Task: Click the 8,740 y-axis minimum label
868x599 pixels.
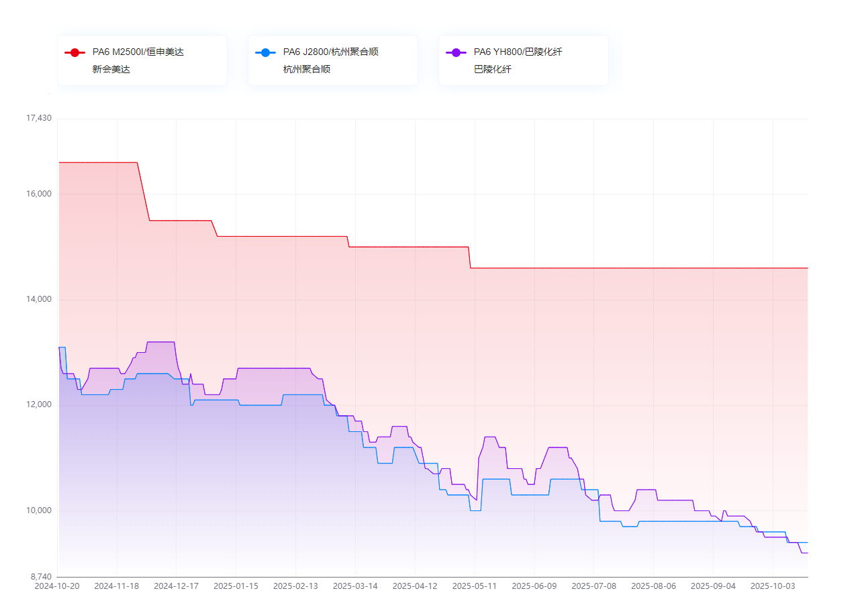Action: point(40,577)
